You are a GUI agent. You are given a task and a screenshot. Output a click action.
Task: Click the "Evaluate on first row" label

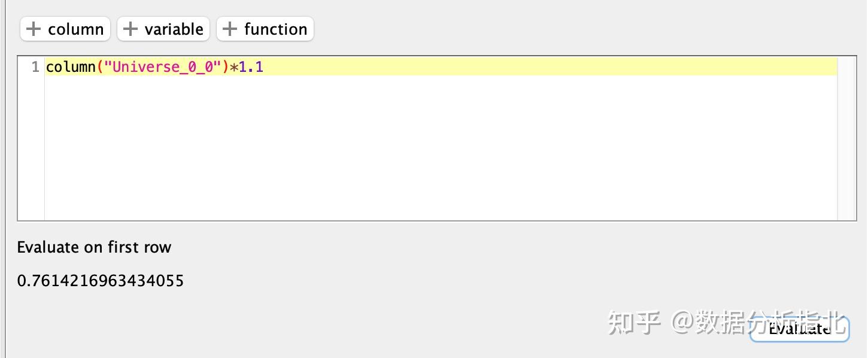[x=94, y=247]
